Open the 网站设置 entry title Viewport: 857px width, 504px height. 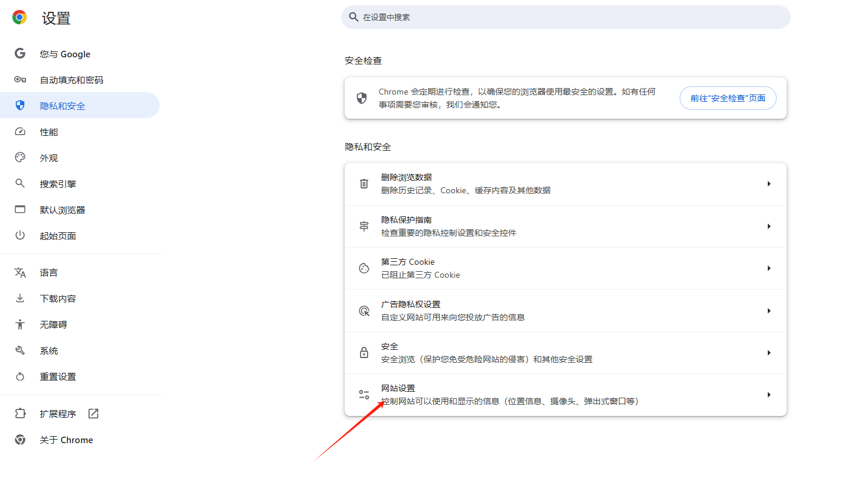[x=398, y=388]
